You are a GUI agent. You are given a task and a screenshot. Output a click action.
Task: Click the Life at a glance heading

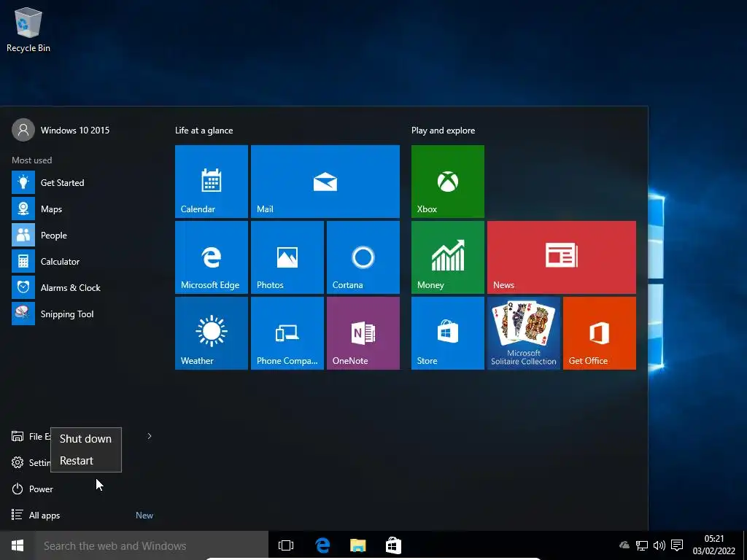[x=204, y=131]
